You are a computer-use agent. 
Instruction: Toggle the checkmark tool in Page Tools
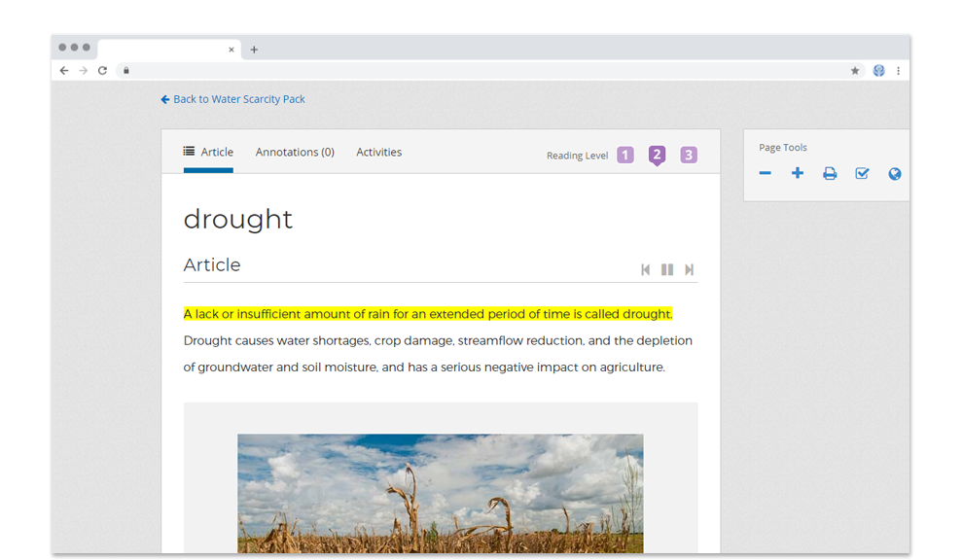[862, 174]
